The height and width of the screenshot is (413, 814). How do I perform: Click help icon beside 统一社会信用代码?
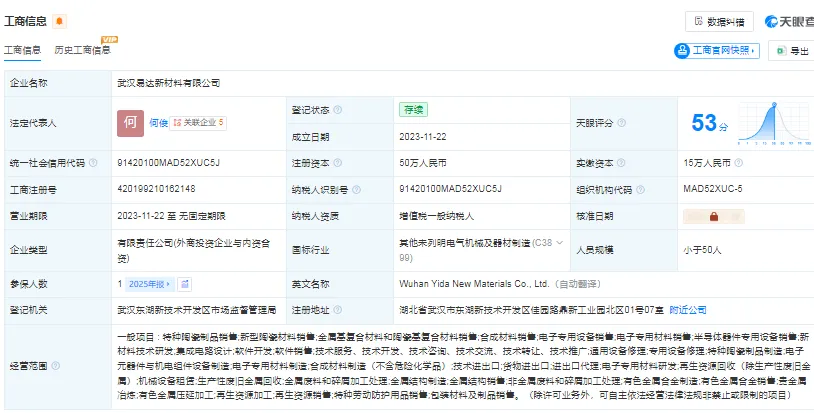93,163
